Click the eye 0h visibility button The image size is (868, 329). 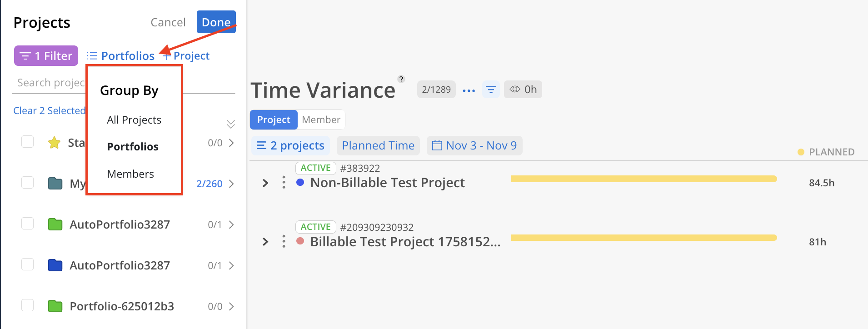pyautogui.click(x=523, y=90)
